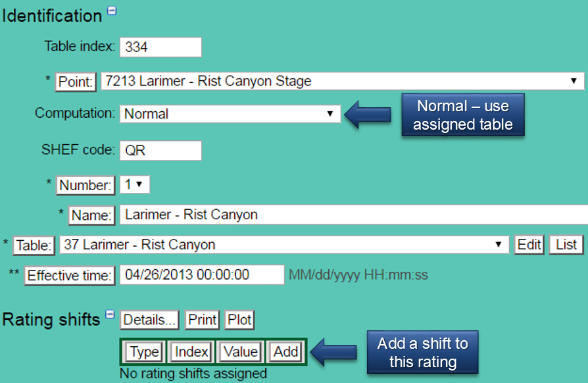Click the SHEF code input field
The width and height of the screenshot is (588, 383).
pyautogui.click(x=160, y=151)
